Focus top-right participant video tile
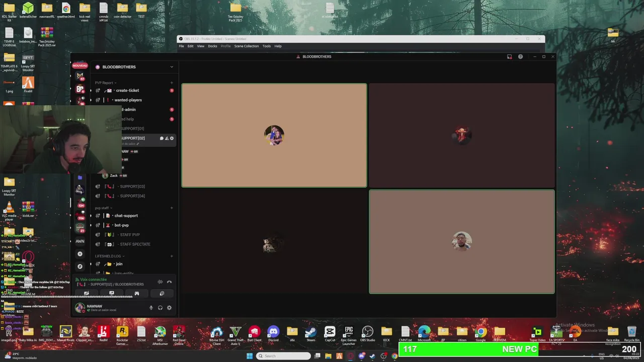Image resolution: width=644 pixels, height=362 pixels. tap(462, 135)
